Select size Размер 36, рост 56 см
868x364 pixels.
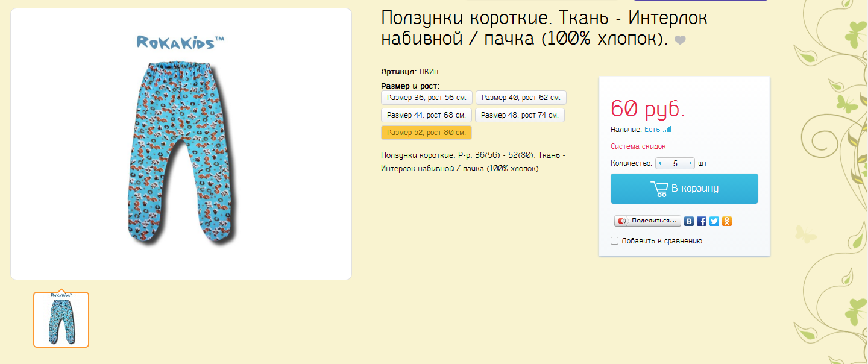coord(426,97)
